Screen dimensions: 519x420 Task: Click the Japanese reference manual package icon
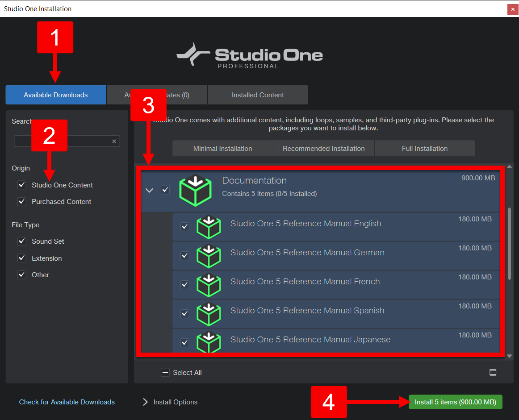click(209, 342)
